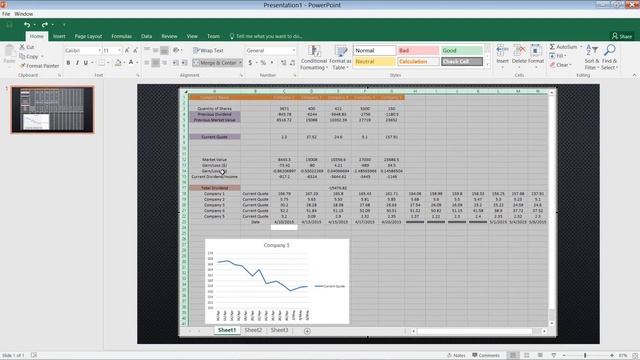Open Format as Table dropdown
The width and height of the screenshot is (640, 360).
[341, 58]
